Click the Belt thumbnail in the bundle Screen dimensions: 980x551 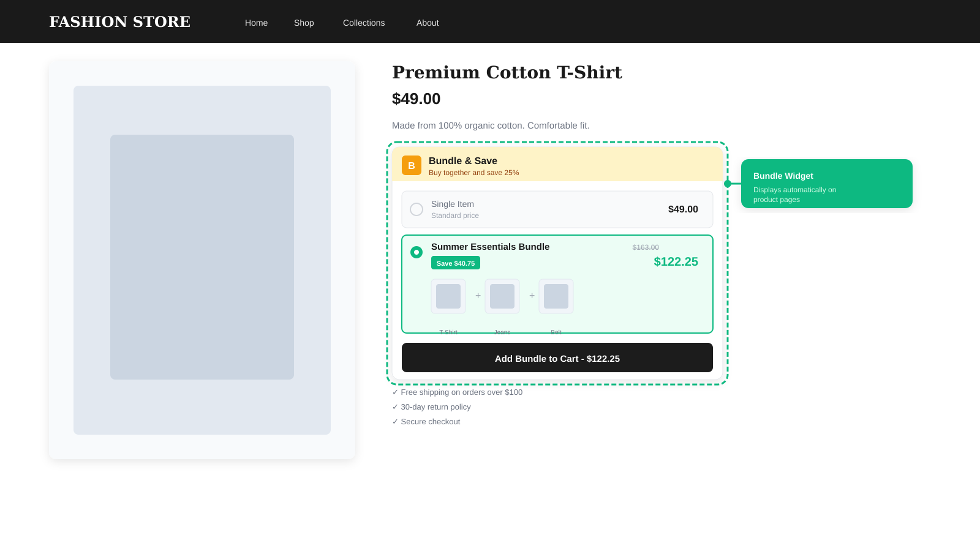pyautogui.click(x=556, y=296)
